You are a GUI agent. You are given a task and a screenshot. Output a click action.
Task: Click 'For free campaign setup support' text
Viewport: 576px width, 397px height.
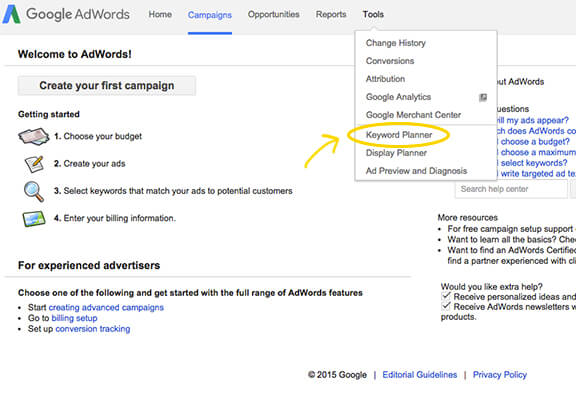coord(510,229)
